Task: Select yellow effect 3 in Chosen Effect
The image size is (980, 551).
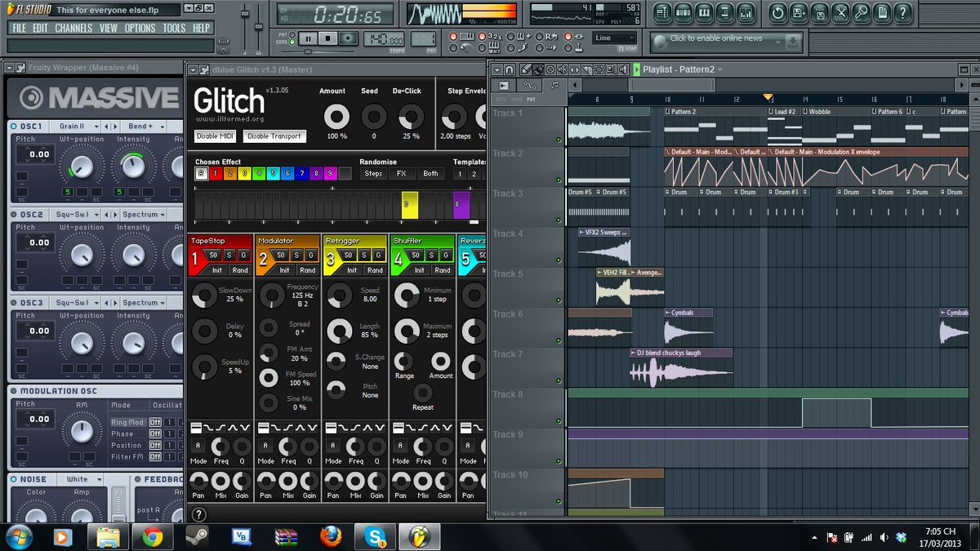Action: click(244, 174)
